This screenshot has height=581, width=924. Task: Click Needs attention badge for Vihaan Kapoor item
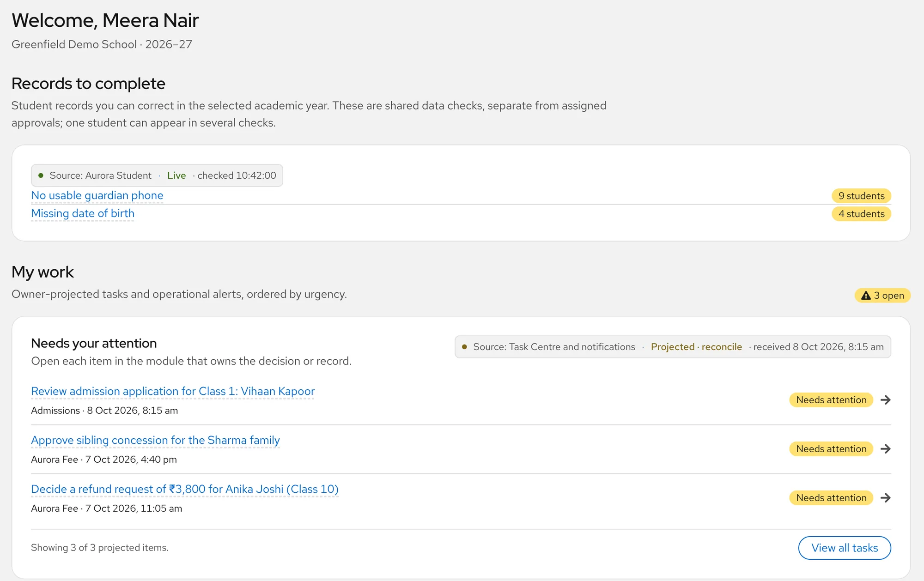point(831,400)
